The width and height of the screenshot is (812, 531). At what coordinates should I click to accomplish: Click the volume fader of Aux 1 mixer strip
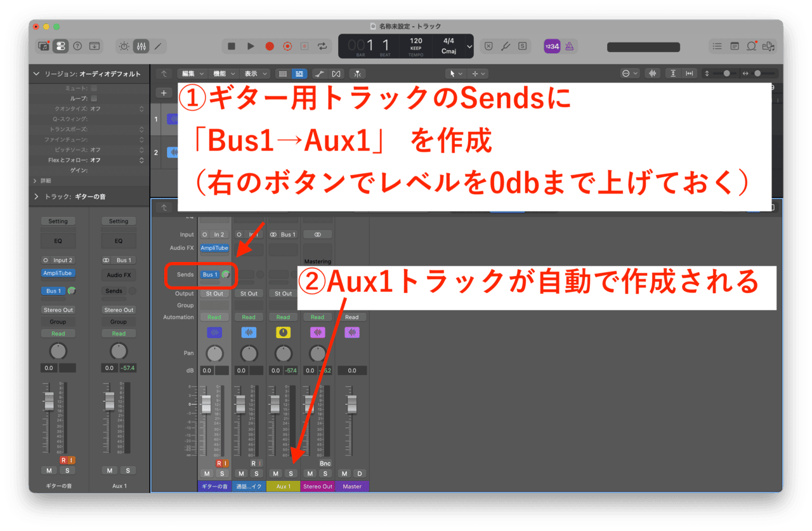coord(275,403)
